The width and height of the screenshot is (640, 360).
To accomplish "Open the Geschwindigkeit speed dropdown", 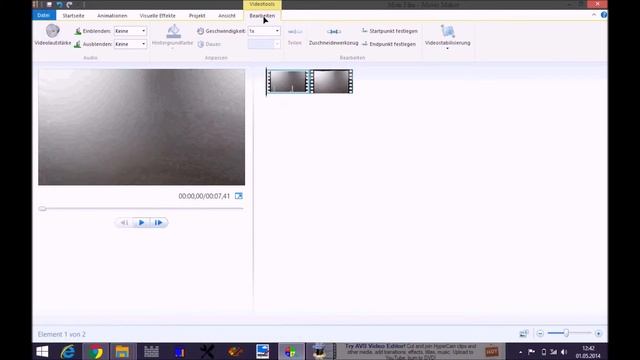I will click(x=264, y=31).
